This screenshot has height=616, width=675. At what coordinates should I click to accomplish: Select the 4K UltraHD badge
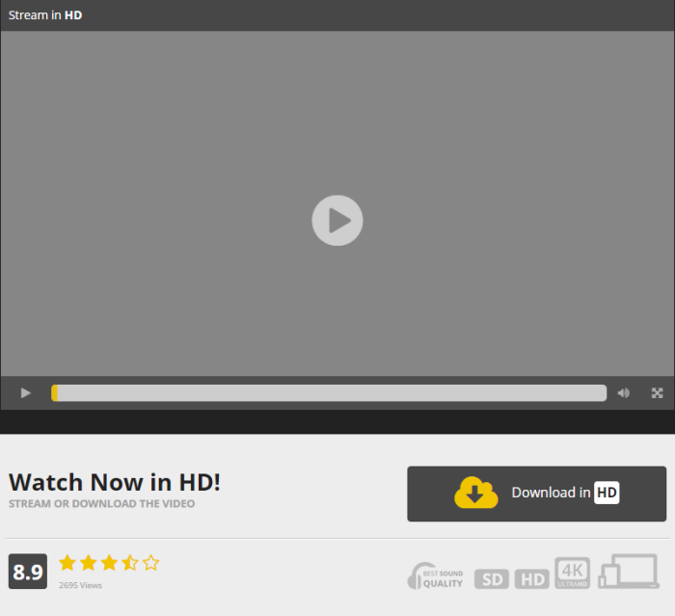point(572,573)
